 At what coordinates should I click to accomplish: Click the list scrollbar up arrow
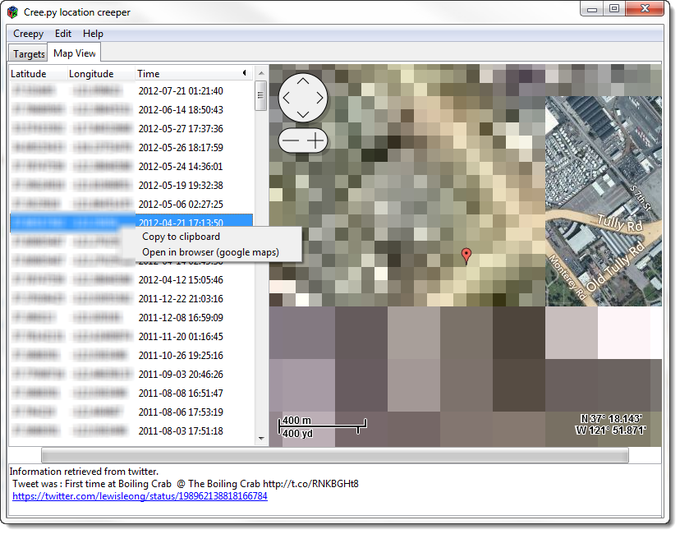(x=261, y=72)
